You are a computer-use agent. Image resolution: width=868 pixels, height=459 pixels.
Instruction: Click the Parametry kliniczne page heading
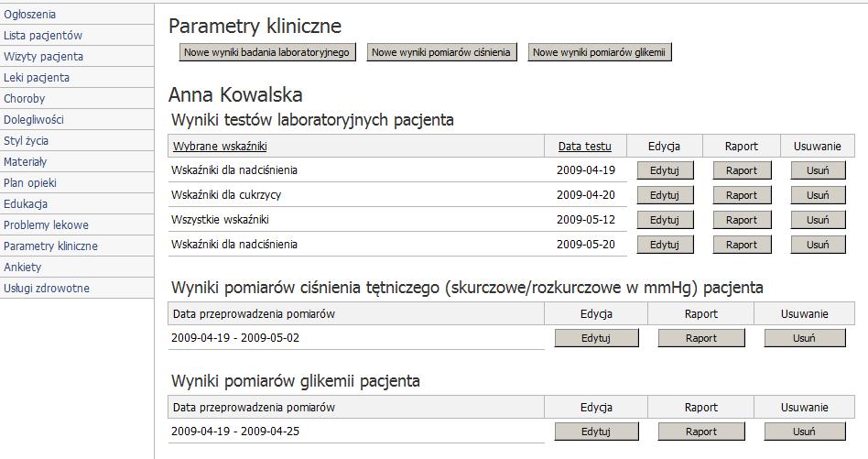(x=255, y=26)
